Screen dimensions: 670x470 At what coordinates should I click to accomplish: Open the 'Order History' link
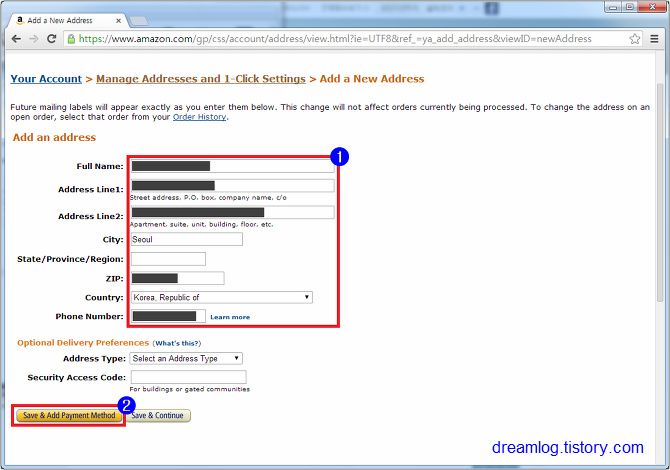[200, 117]
